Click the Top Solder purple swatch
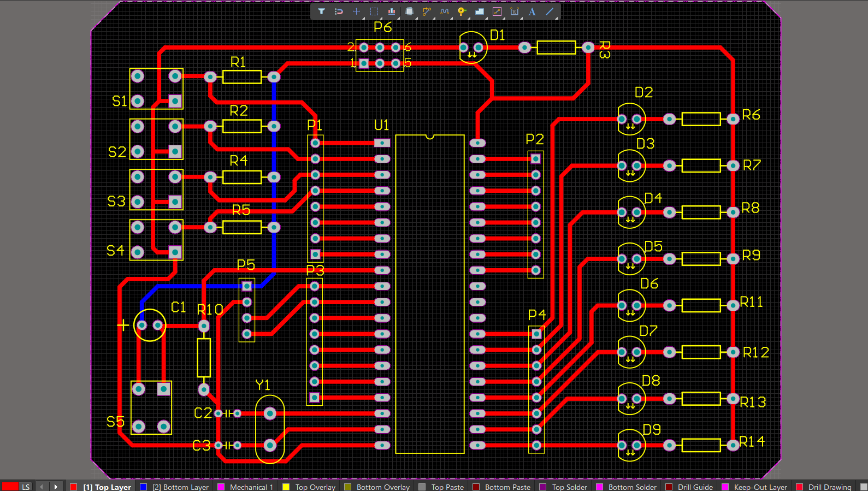This screenshot has width=868, height=491. [543, 487]
